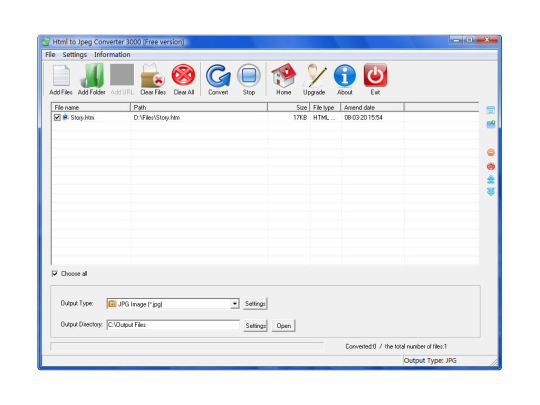540x405 pixels.
Task: Select the Story.htm file name cell
Action: (x=82, y=118)
